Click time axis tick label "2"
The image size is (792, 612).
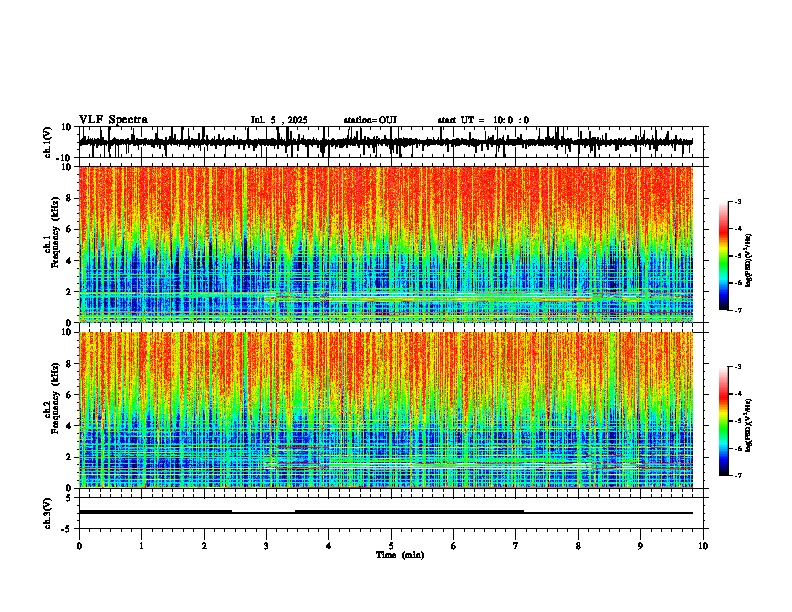pos(204,546)
